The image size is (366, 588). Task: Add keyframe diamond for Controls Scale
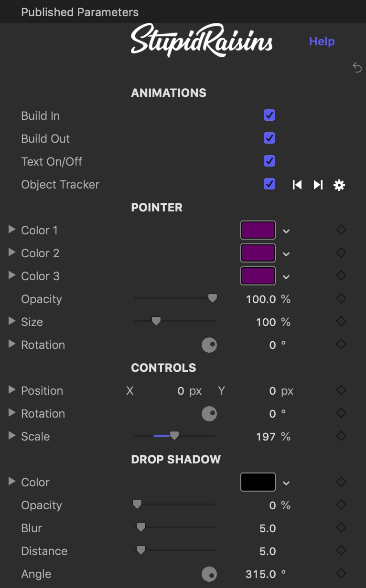point(341,436)
